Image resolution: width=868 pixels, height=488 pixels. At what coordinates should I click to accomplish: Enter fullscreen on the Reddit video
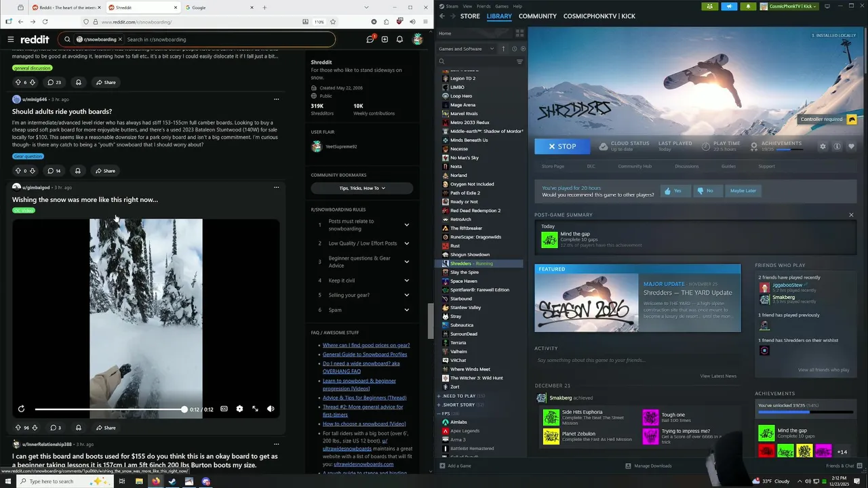[x=255, y=409]
